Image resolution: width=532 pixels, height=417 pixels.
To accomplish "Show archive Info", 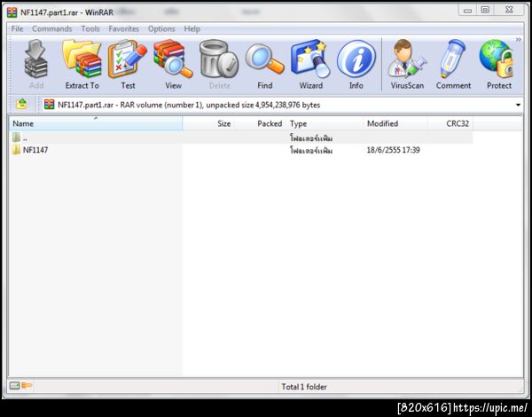I will tap(356, 64).
